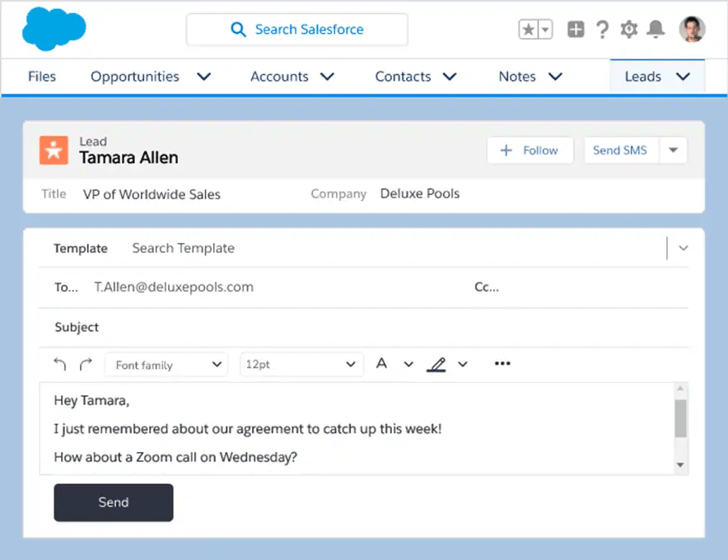Click the plus icon in the header
The height and width of the screenshot is (560, 728).
click(x=575, y=29)
